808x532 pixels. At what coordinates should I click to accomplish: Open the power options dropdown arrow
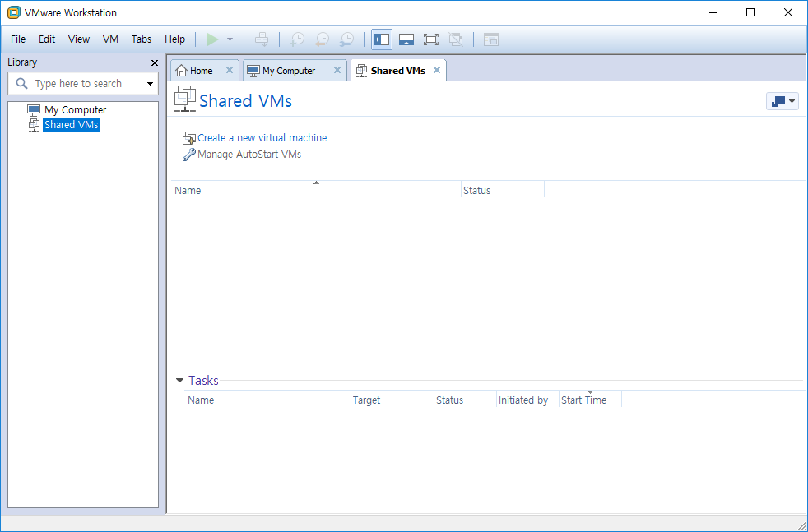point(230,39)
